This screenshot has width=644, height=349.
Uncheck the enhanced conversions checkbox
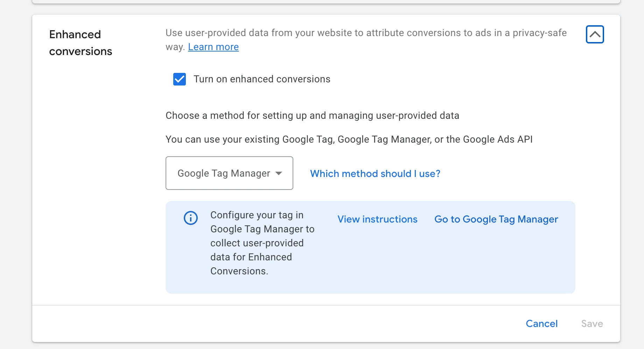pos(180,79)
